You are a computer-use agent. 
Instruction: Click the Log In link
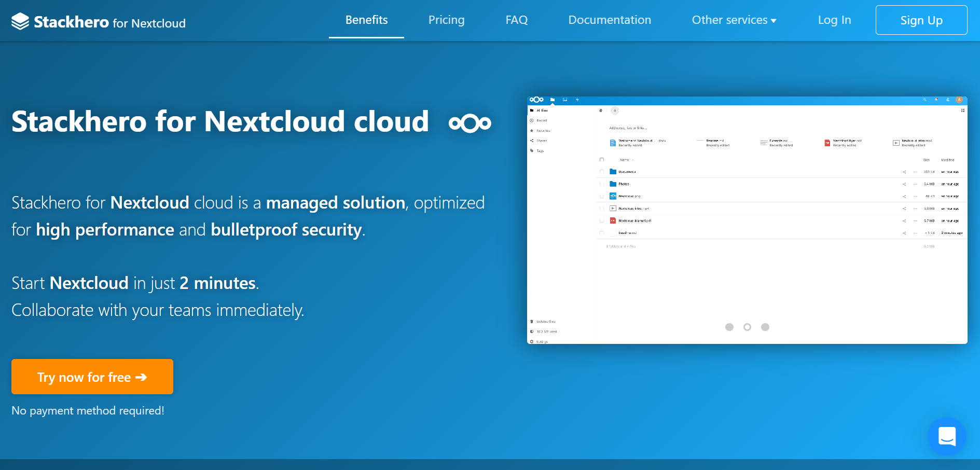point(834,20)
